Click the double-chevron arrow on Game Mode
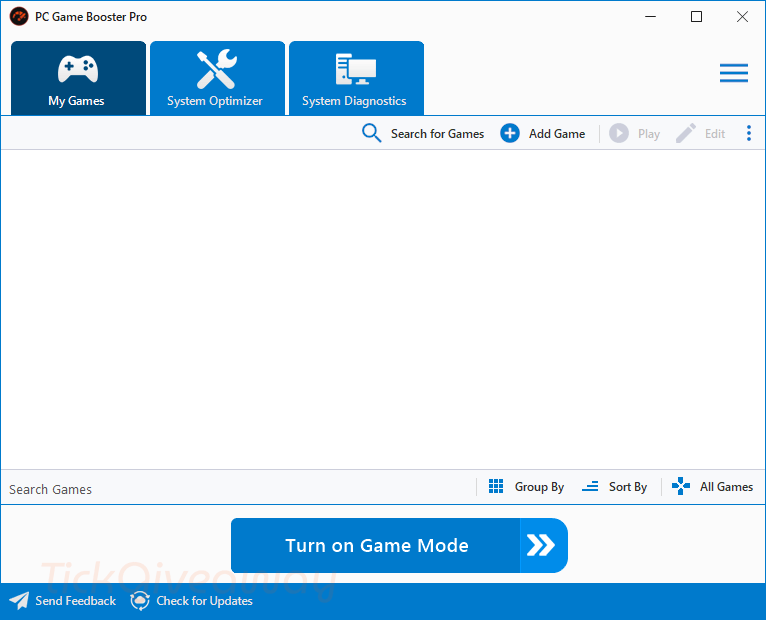This screenshot has width=766, height=620. pyautogui.click(x=541, y=545)
